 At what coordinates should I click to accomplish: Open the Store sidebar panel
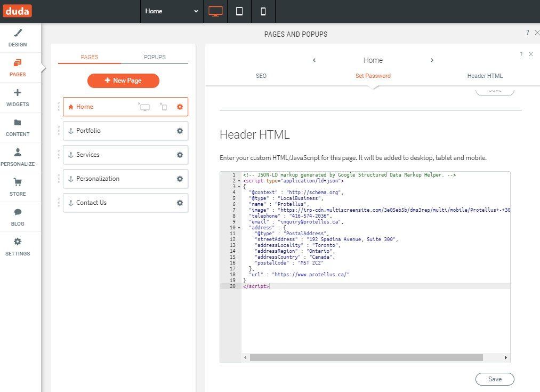pyautogui.click(x=18, y=187)
